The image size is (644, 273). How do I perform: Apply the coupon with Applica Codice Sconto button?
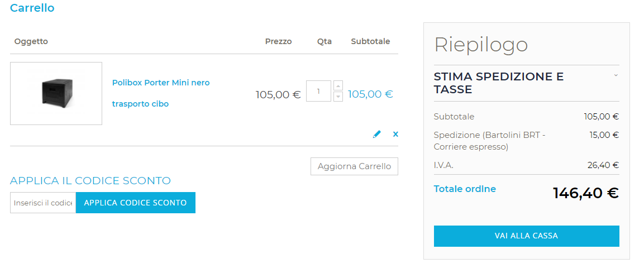(x=136, y=203)
